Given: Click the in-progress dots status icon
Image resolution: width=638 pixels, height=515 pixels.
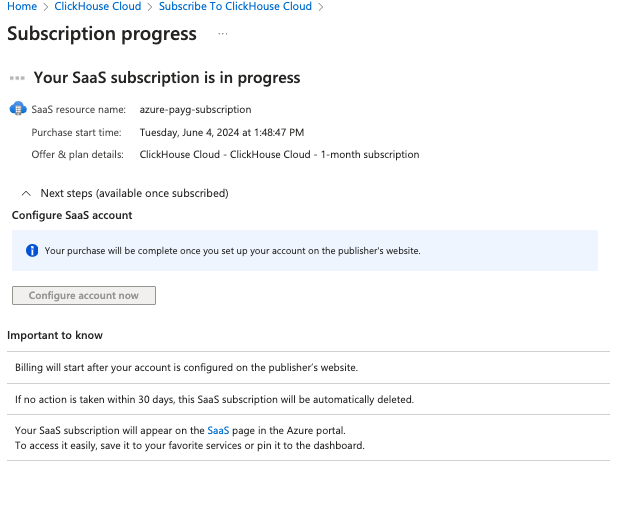Looking at the screenshot, I should [17, 78].
